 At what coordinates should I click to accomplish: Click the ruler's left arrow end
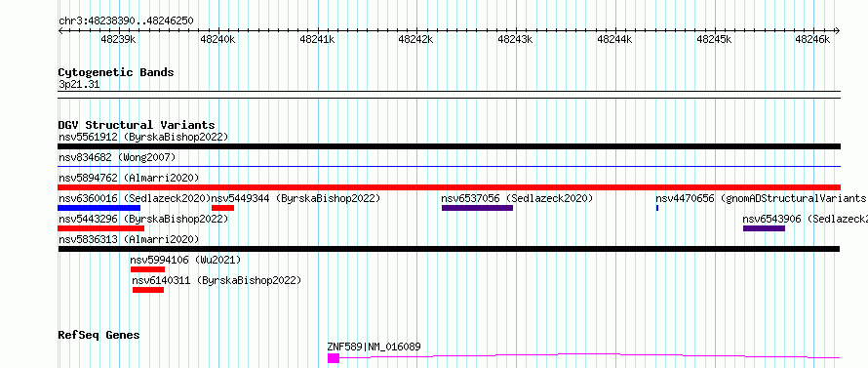coord(60,30)
